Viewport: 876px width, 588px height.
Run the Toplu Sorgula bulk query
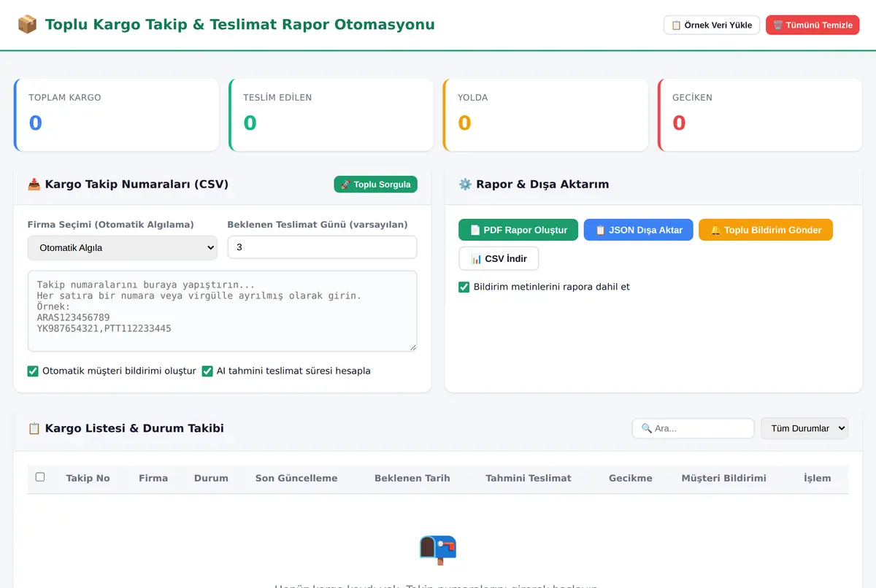pyautogui.click(x=376, y=185)
